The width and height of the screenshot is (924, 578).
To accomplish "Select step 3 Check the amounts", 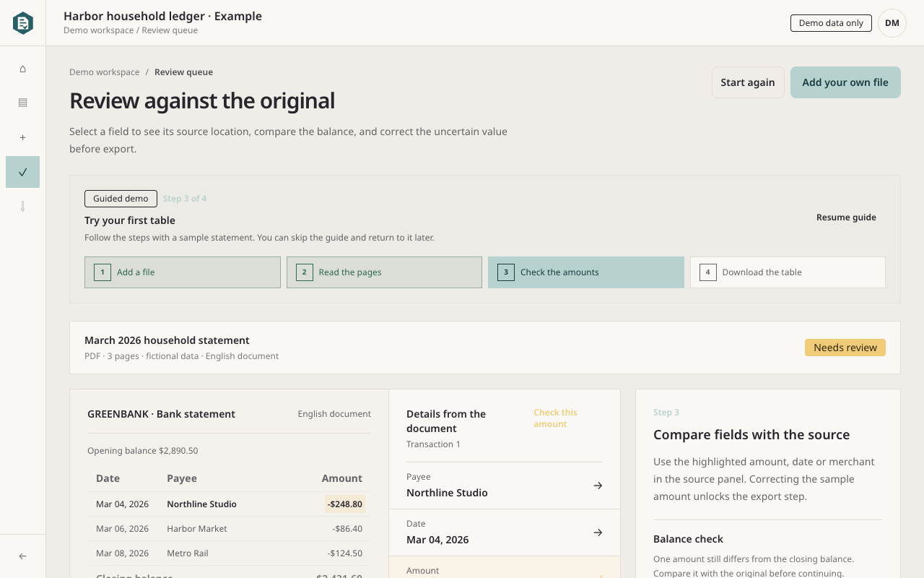I will coord(586,272).
